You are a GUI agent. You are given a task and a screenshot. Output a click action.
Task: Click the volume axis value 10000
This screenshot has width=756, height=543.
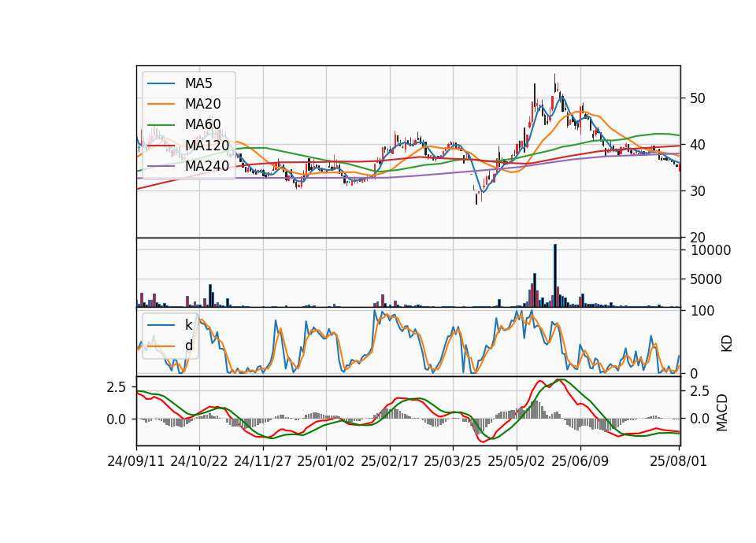point(710,250)
